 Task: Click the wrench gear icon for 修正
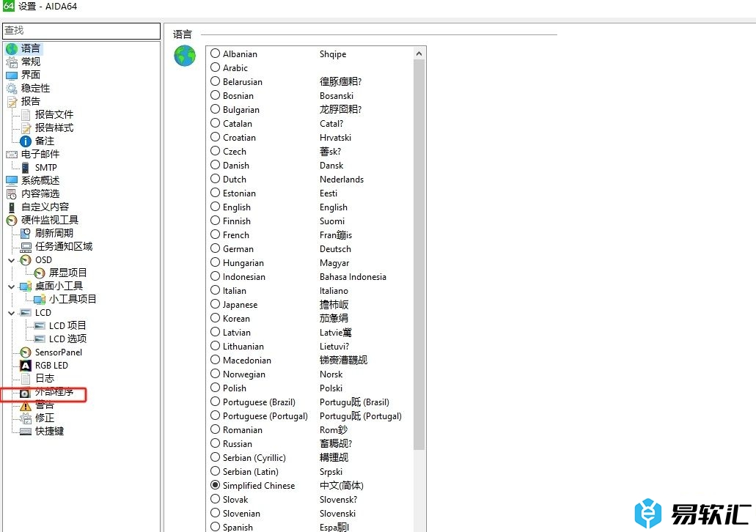pyautogui.click(x=26, y=418)
